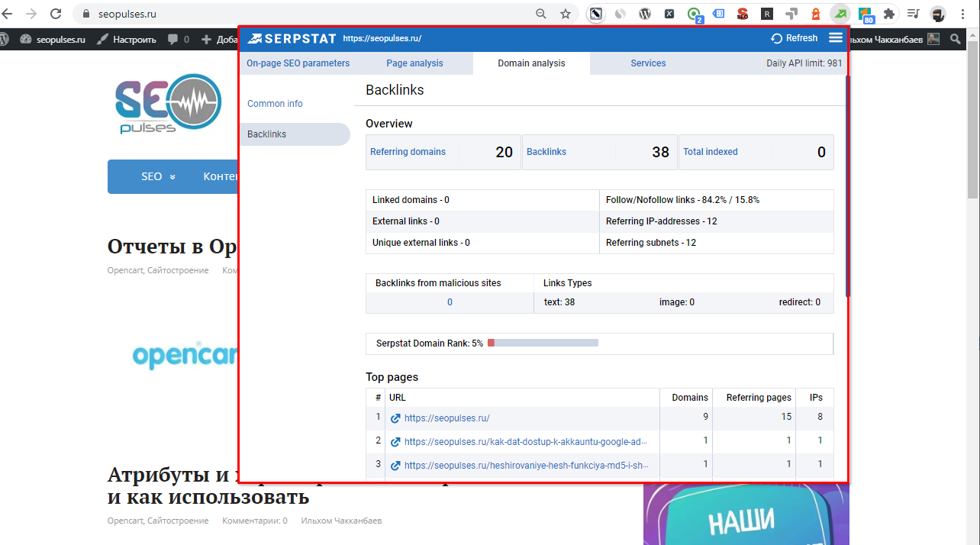980x545 pixels.
Task: Click the WordPress admin search icon
Action: click(956, 40)
